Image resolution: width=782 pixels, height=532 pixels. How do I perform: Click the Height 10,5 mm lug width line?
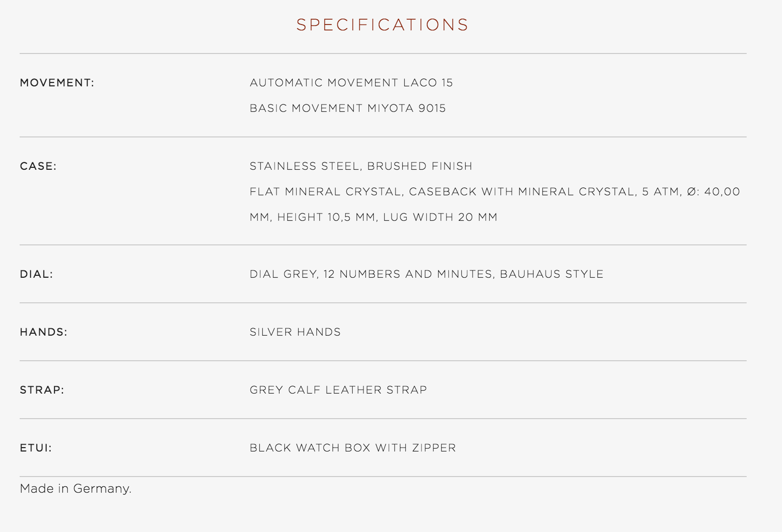(373, 217)
